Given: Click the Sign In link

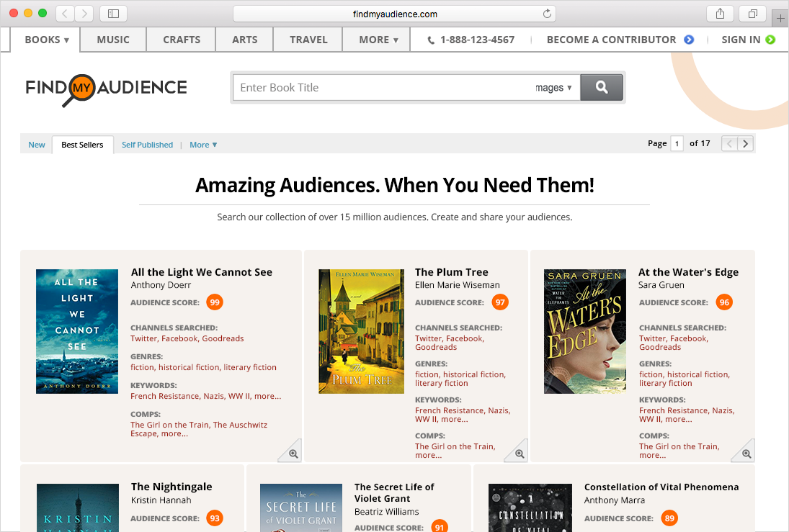Looking at the screenshot, I should pyautogui.click(x=747, y=40).
